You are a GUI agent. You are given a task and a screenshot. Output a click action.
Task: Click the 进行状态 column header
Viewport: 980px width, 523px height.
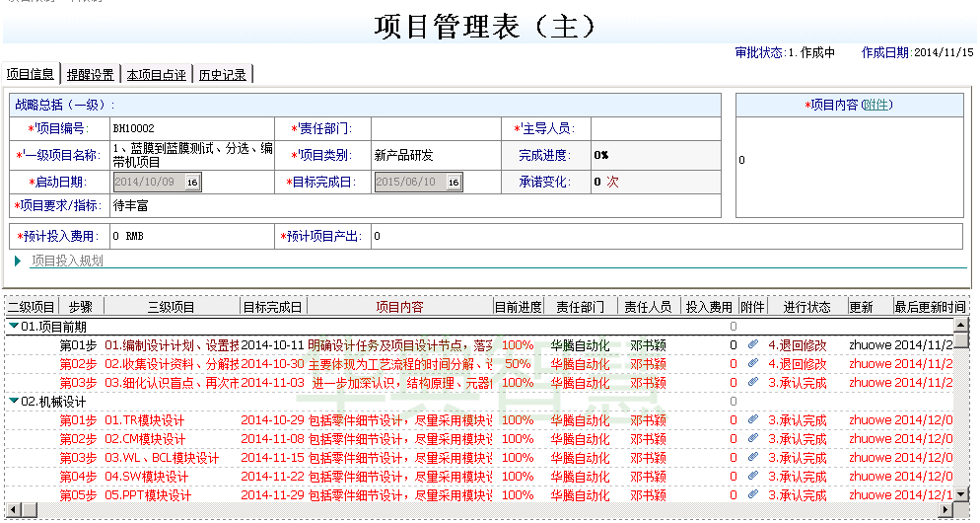point(806,307)
